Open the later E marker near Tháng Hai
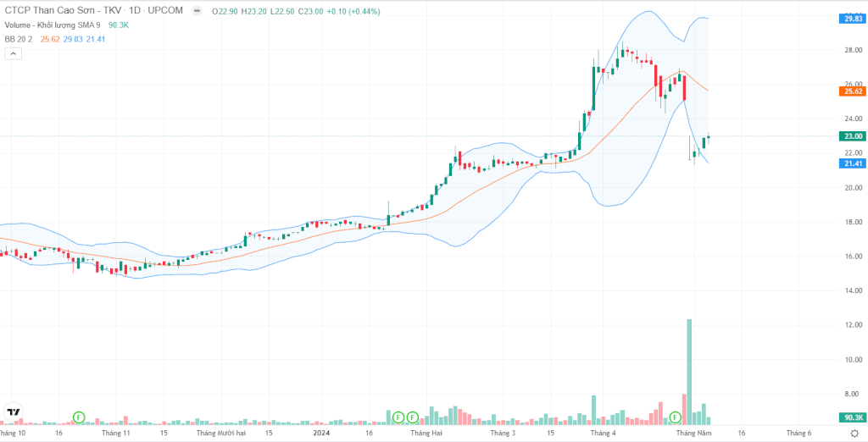The height and width of the screenshot is (442, 868). (x=413, y=417)
